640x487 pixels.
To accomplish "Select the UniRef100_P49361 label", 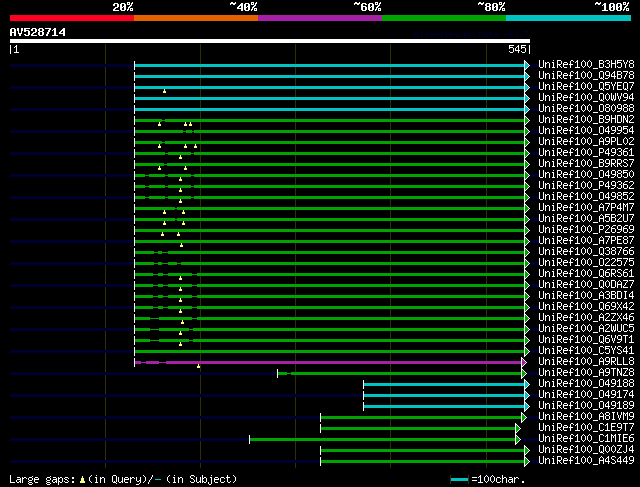I will coord(586,153).
